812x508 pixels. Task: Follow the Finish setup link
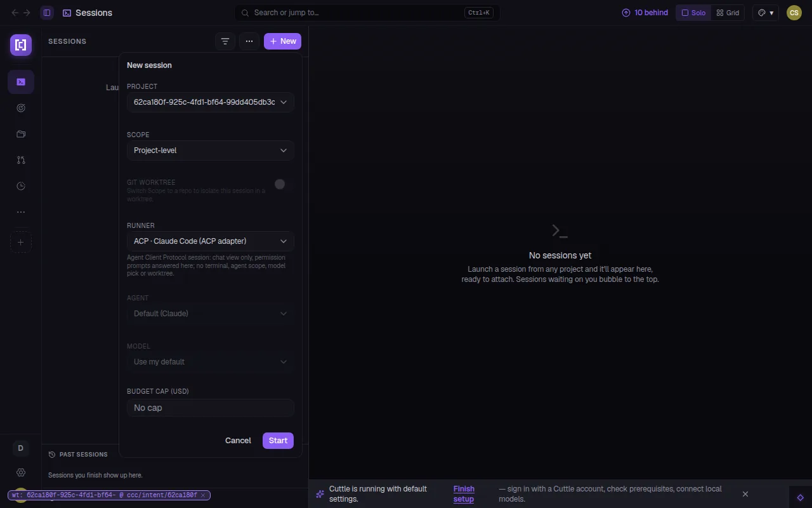pyautogui.click(x=464, y=494)
